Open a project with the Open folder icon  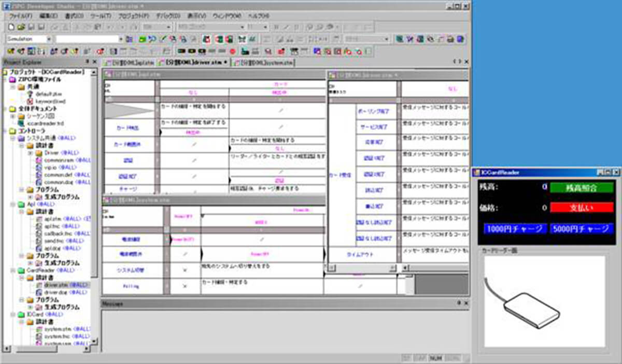pyautogui.click(x=21, y=26)
